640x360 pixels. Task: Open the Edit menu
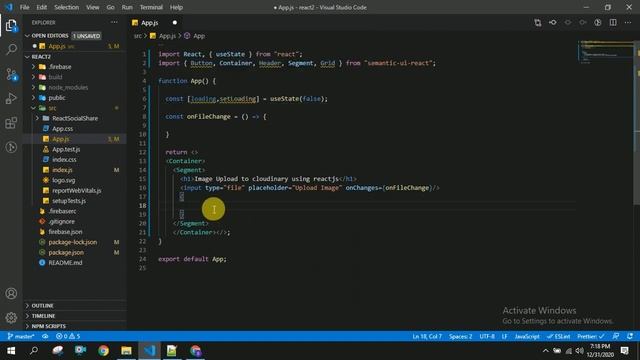pos(42,7)
